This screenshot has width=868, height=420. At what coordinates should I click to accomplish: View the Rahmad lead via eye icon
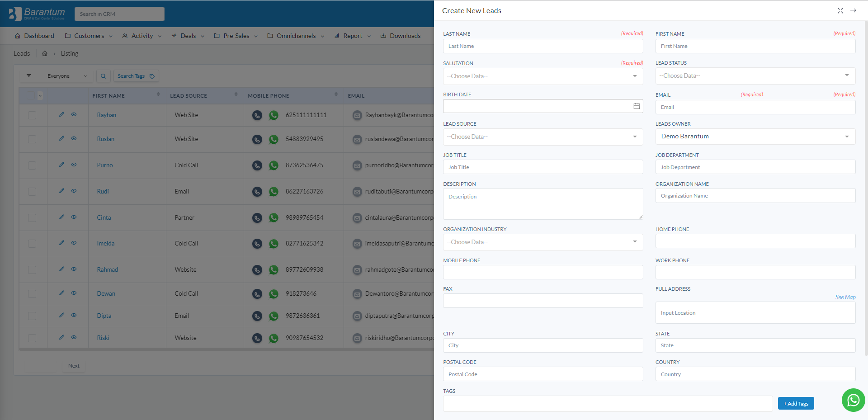click(x=74, y=269)
